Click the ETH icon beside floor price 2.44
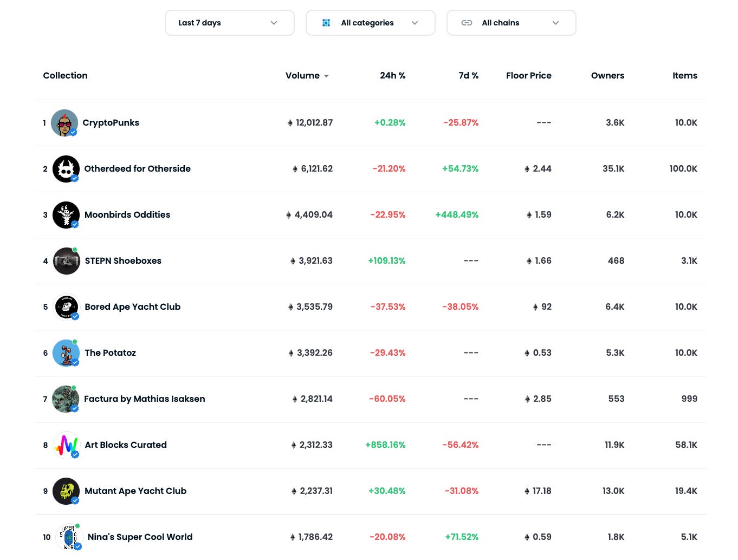The image size is (738, 560). pyautogui.click(x=527, y=169)
